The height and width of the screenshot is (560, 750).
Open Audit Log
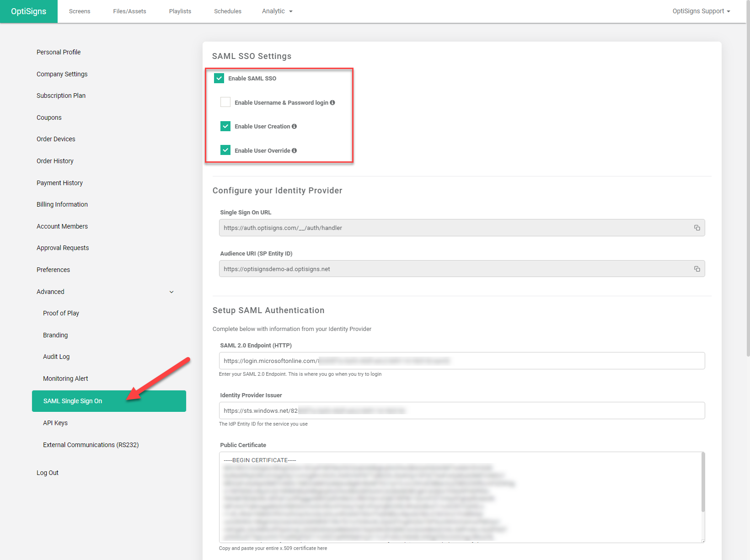click(56, 357)
